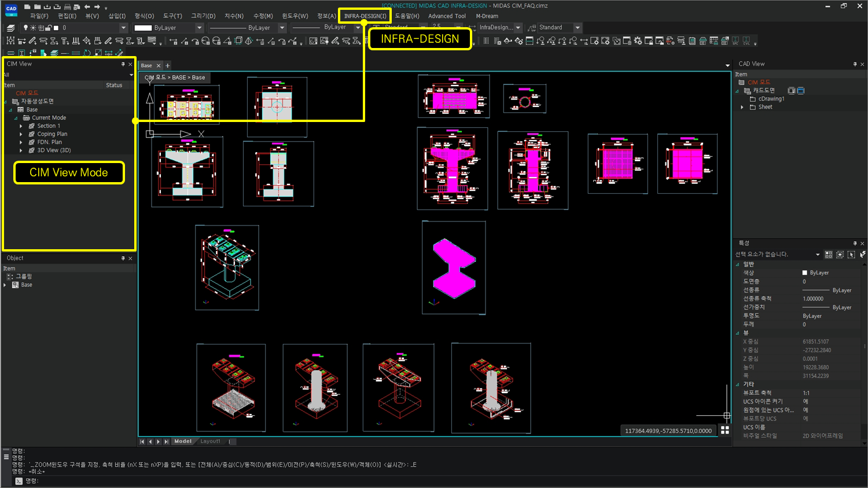Click the gear settings icon in INFRA-DESIGN toolbar
Screen dimensions: 868x488
click(x=638, y=40)
